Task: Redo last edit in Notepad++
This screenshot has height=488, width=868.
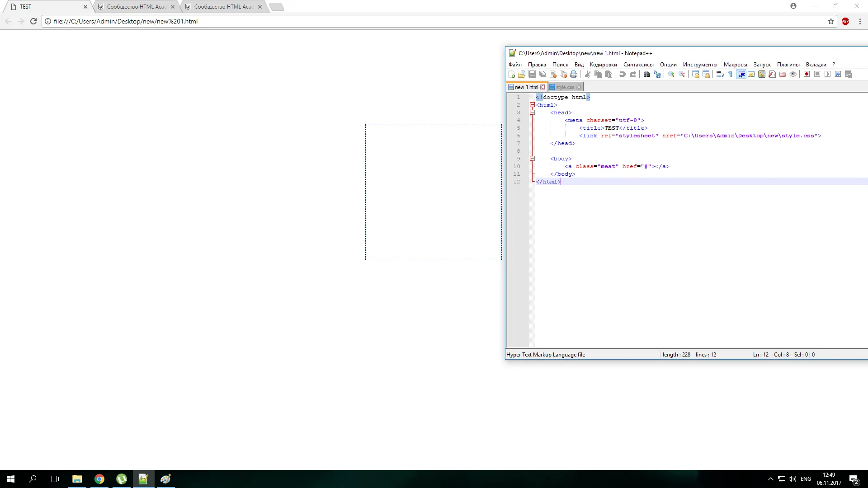Action: click(633, 74)
